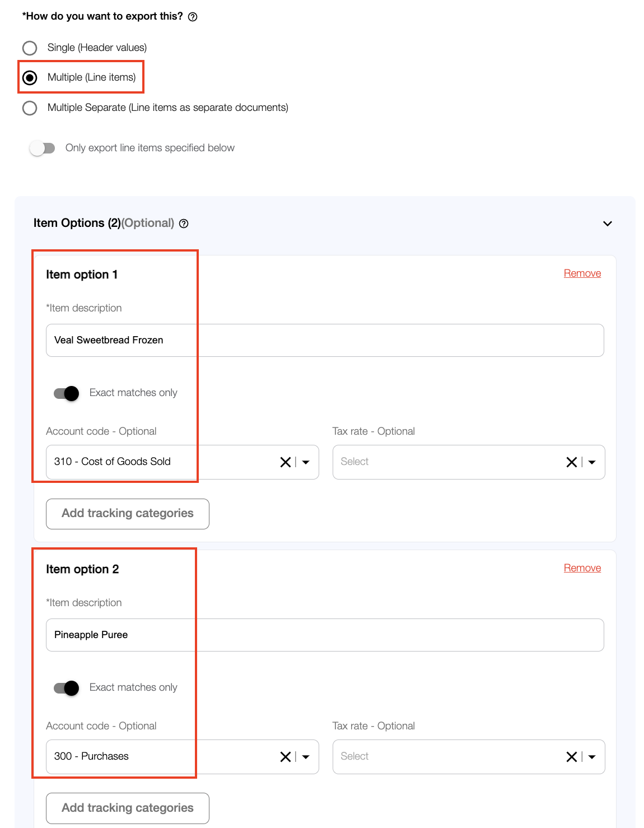
Task: Click the Pineapple Puree description field
Action: click(x=325, y=635)
